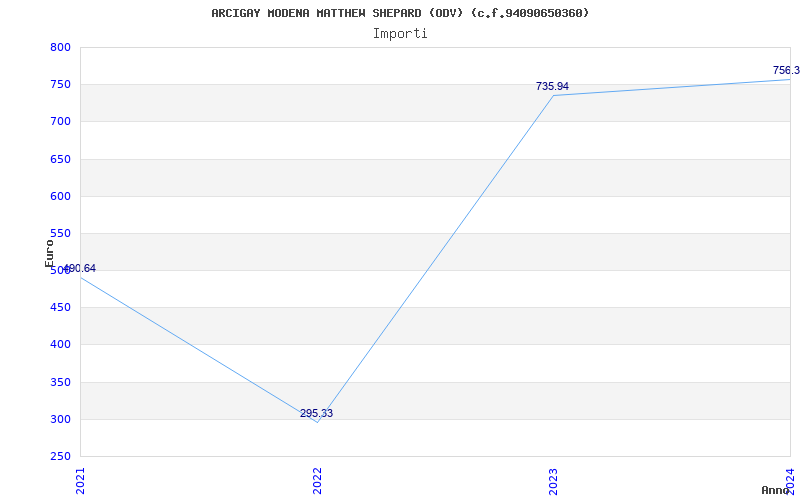Select the 295.33 data label
This screenshot has width=800, height=500.
click(316, 413)
